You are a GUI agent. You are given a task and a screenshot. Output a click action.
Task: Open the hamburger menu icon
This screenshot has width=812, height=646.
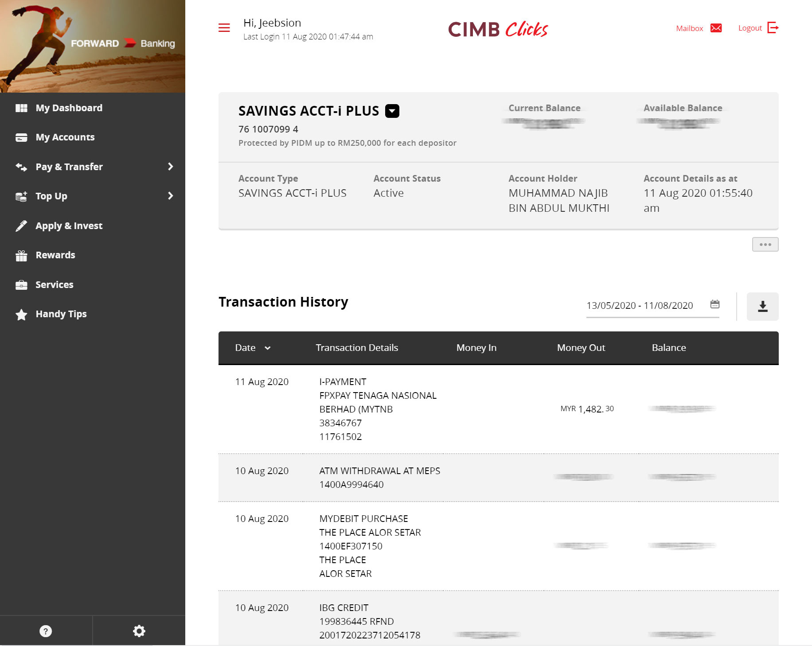click(224, 28)
